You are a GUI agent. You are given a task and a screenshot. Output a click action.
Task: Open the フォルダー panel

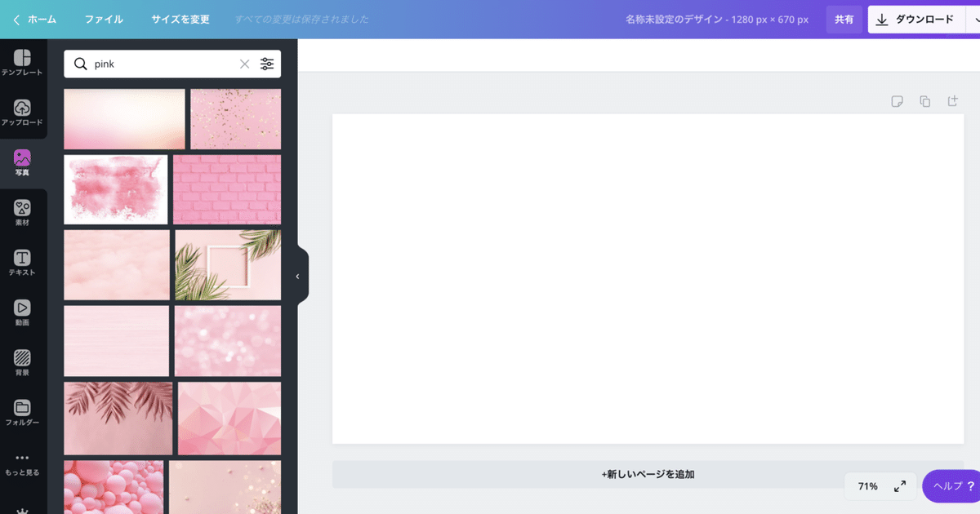click(23, 413)
